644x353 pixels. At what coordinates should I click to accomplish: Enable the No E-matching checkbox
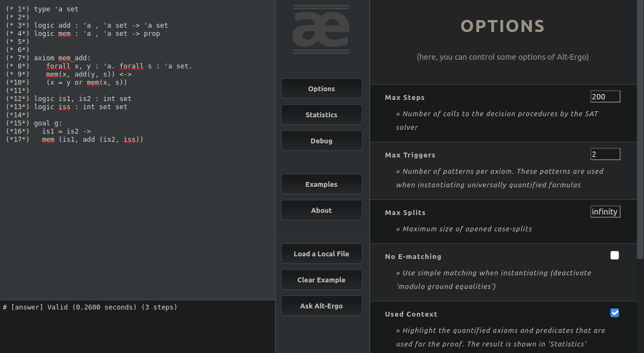coord(615,255)
